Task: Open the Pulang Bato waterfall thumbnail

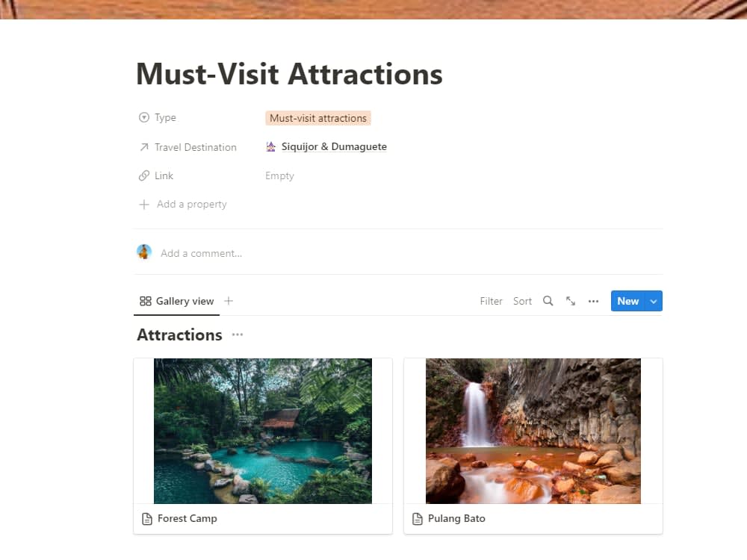Action: tap(533, 431)
